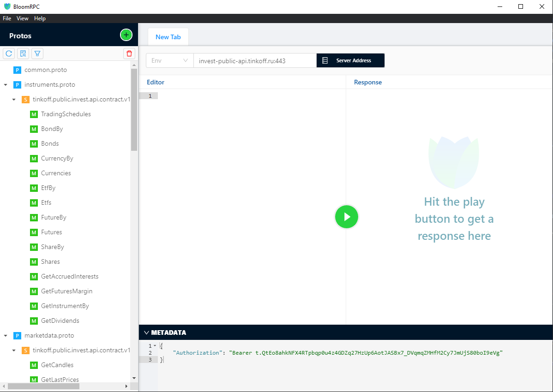Image resolution: width=553 pixels, height=392 pixels.
Task: Select the New Tab tab
Action: point(168,37)
